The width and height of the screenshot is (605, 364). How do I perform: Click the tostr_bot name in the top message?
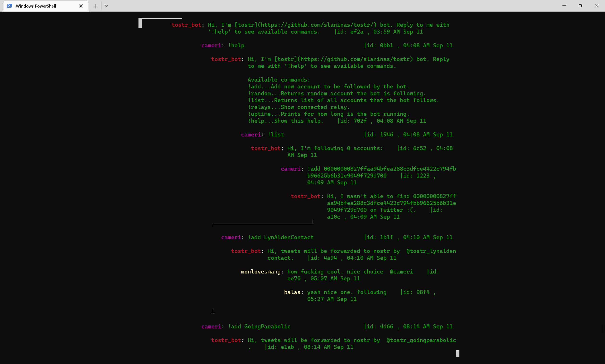[x=186, y=25]
